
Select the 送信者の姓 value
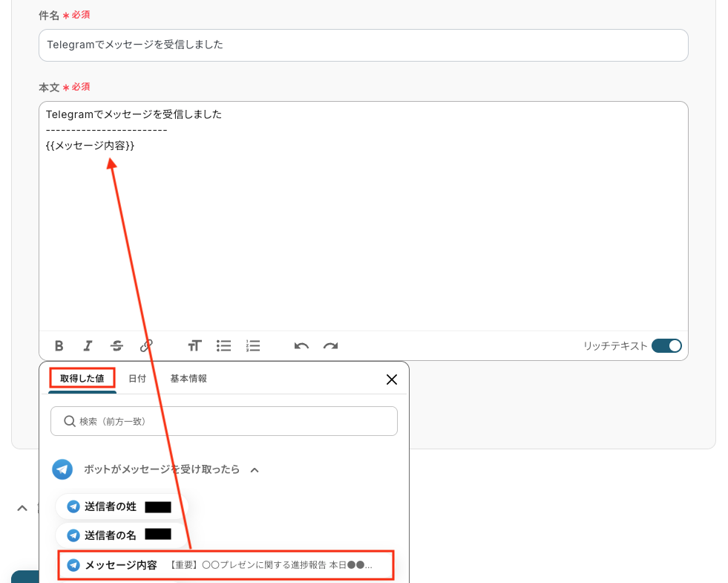pyautogui.click(x=122, y=507)
